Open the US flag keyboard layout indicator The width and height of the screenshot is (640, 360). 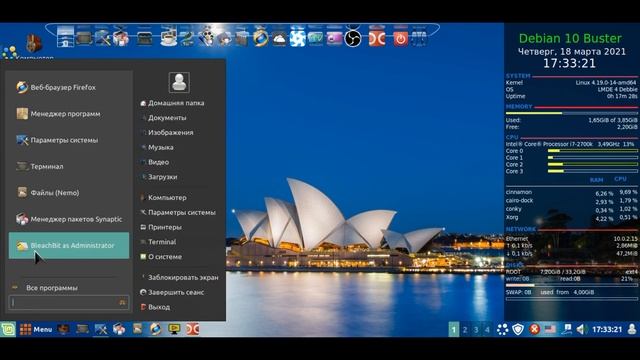click(550, 329)
